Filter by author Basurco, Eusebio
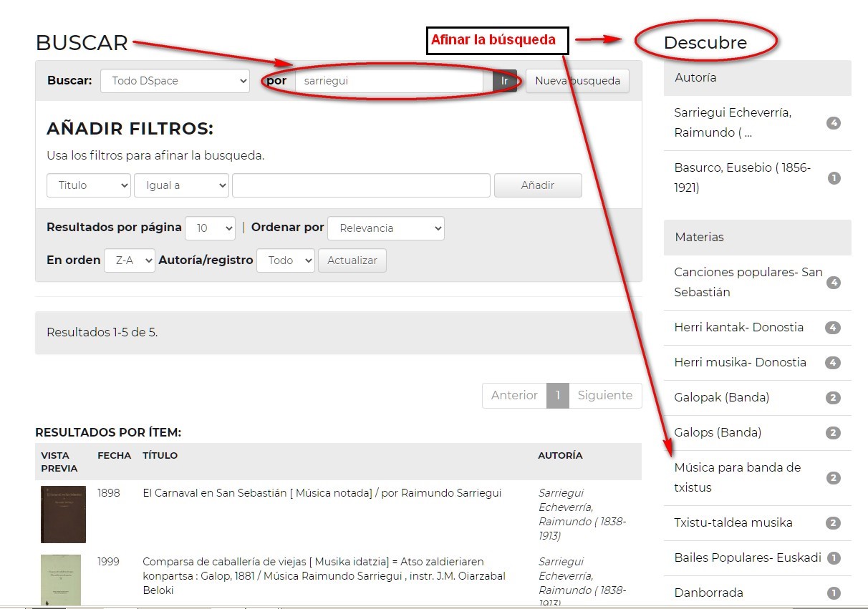The height and width of the screenshot is (609, 868). [x=742, y=177]
